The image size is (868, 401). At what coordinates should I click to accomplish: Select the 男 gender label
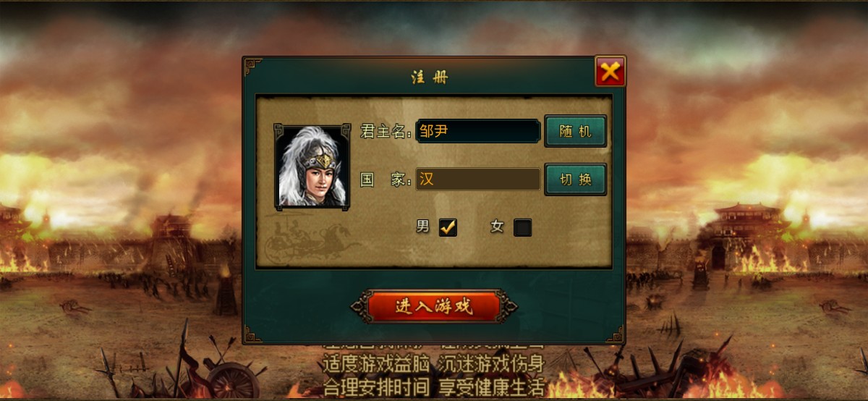coord(422,227)
